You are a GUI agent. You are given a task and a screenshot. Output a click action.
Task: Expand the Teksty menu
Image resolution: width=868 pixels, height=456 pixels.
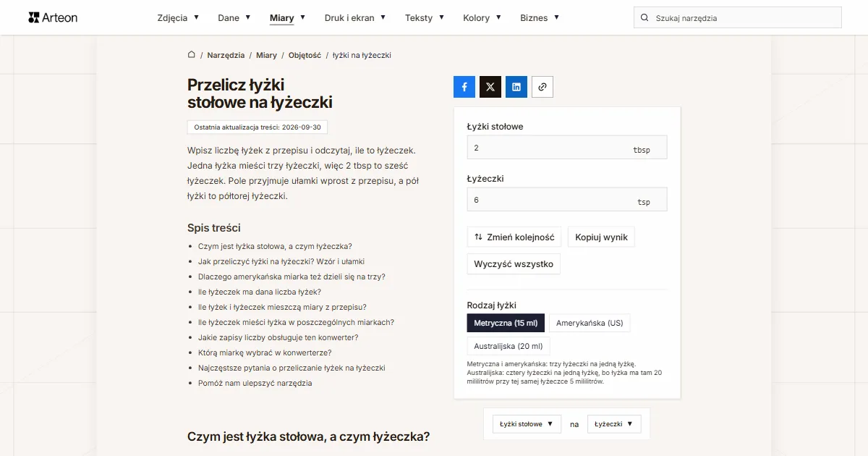[x=425, y=18]
